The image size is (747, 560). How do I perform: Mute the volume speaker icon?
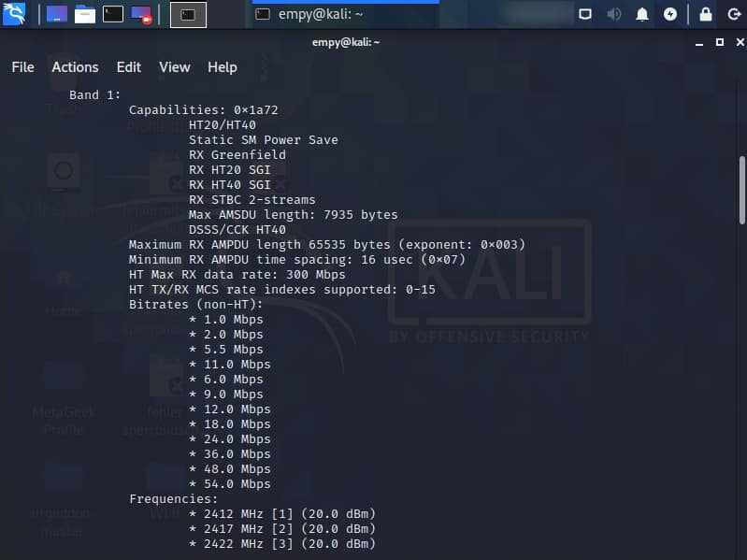click(614, 14)
